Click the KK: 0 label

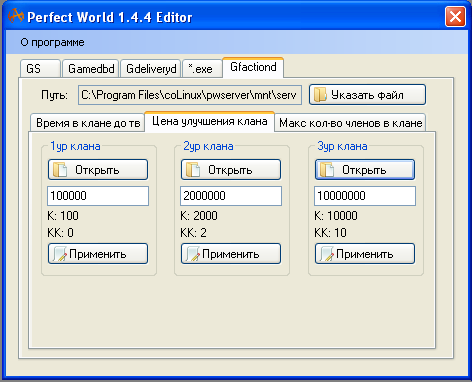pos(60,233)
